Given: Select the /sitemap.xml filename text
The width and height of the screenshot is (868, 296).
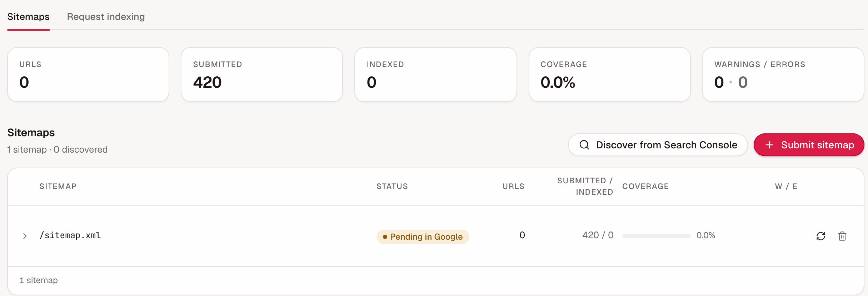Looking at the screenshot, I should [70, 235].
